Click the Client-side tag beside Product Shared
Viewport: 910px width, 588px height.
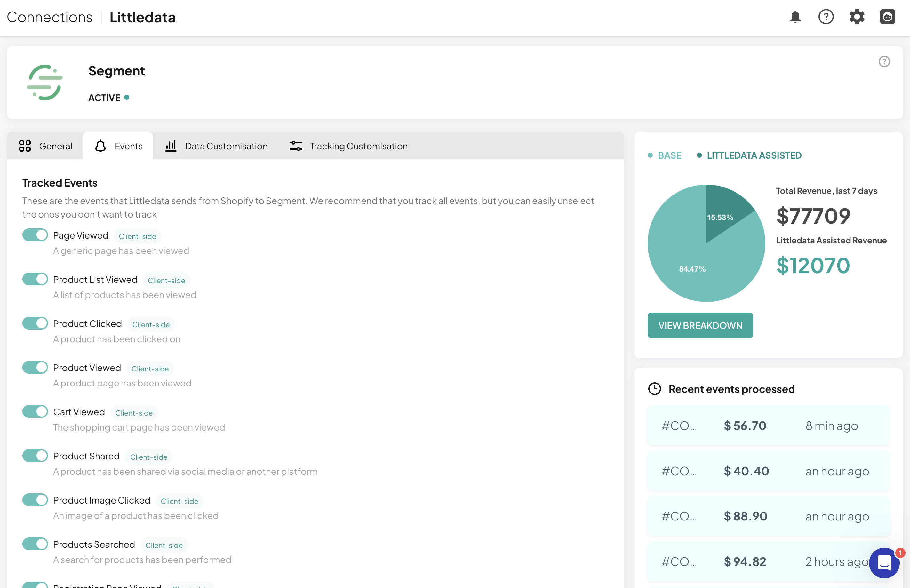pyautogui.click(x=148, y=457)
